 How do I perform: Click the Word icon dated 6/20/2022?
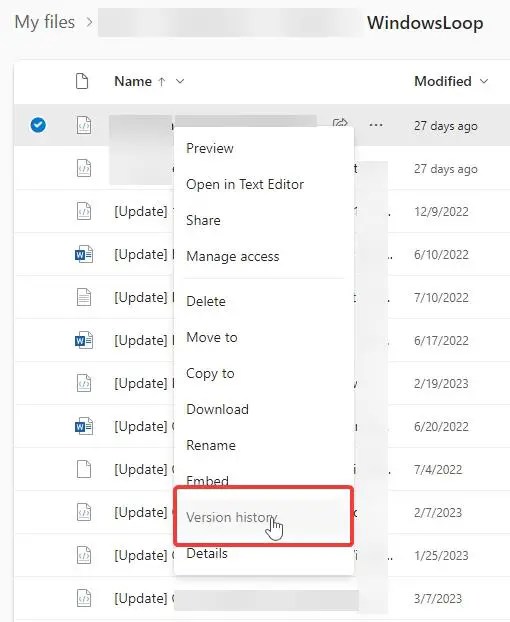84,426
